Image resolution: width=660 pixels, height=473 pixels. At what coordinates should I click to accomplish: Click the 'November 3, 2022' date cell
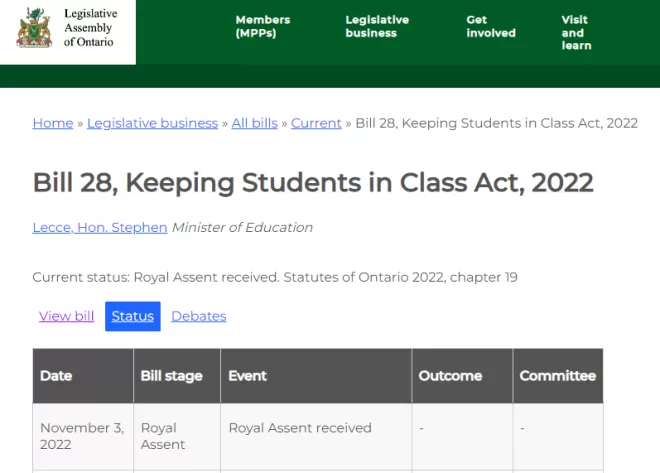coord(83,436)
